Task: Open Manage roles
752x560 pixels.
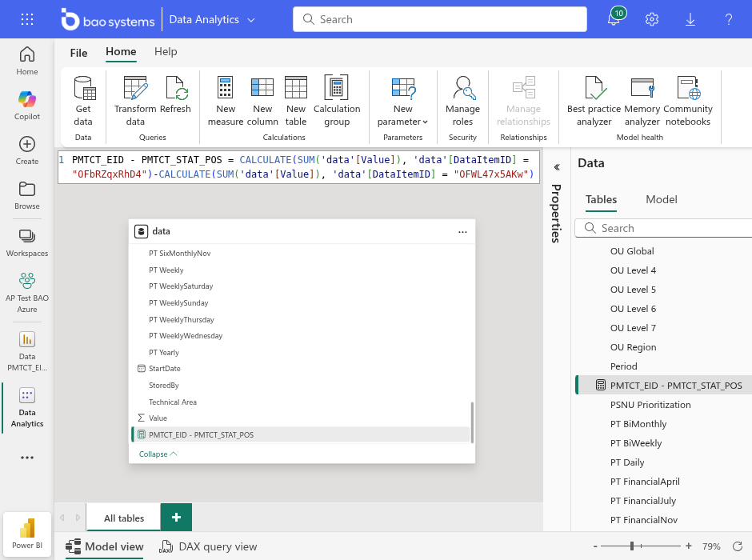Action: click(x=463, y=101)
